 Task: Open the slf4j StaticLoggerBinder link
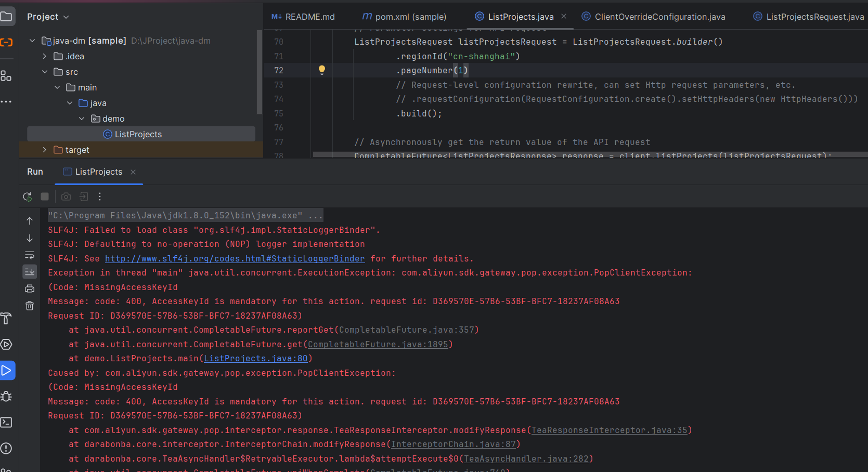pyautogui.click(x=235, y=258)
